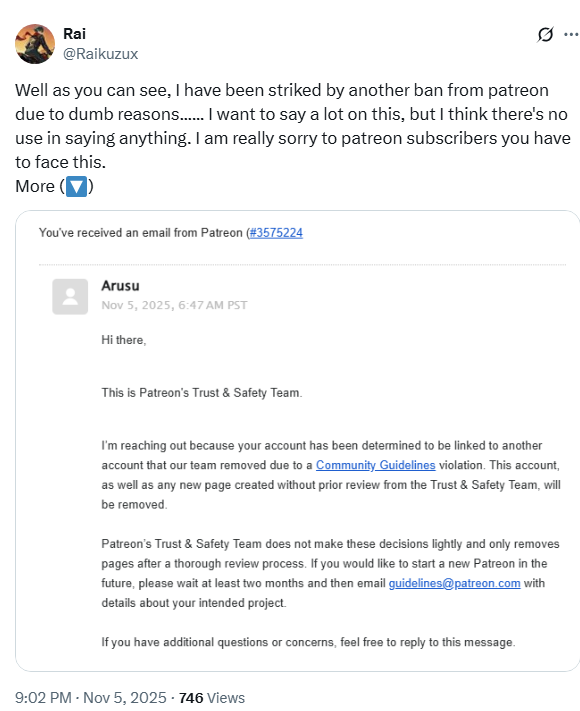Select the Arusu sender name
This screenshot has height=711, width=580.
[x=120, y=286]
